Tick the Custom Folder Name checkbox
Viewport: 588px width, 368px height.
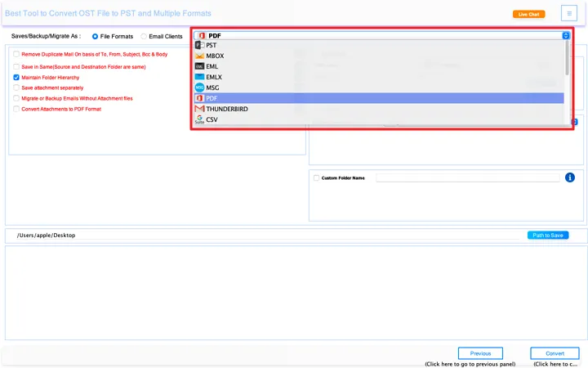point(317,177)
